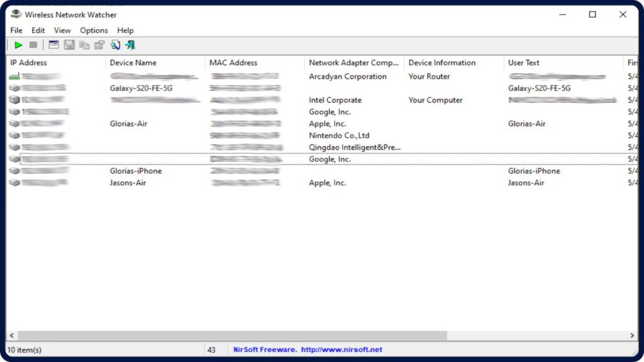Open the Properties toolbar icon

[x=99, y=45]
